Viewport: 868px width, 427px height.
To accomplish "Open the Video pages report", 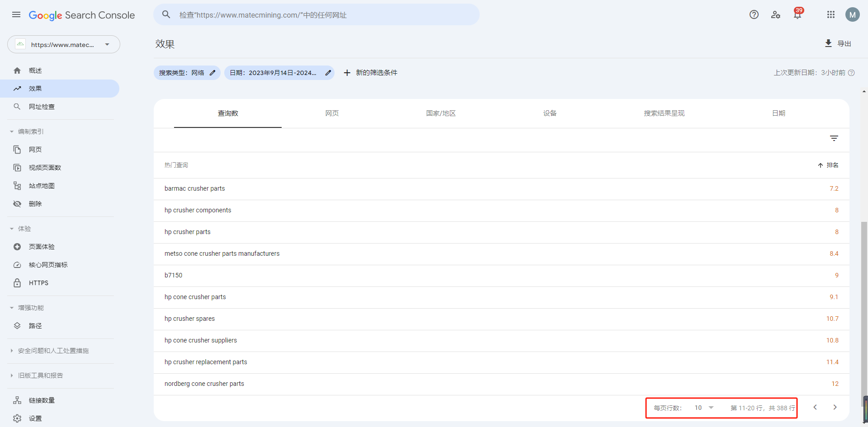I will (60, 168).
